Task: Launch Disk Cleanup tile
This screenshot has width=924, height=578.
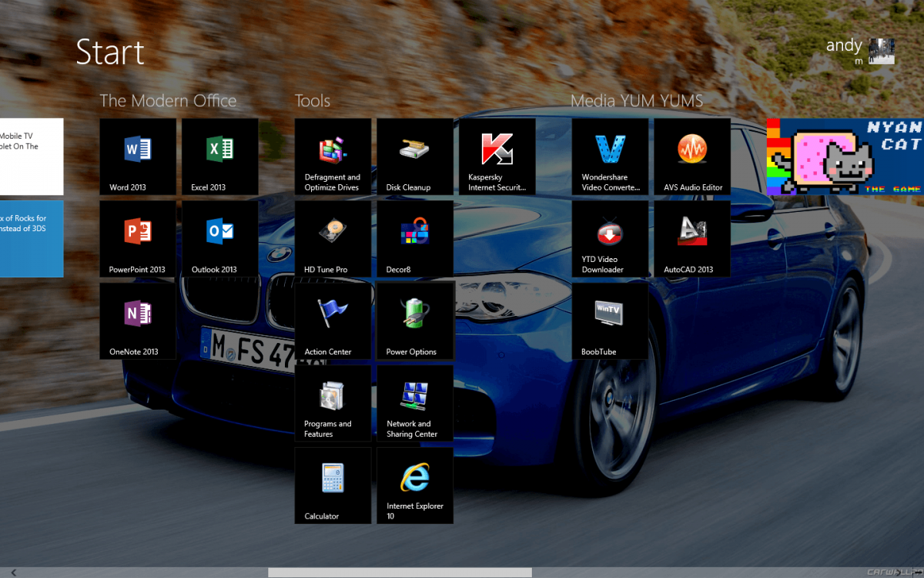Action: click(x=415, y=156)
